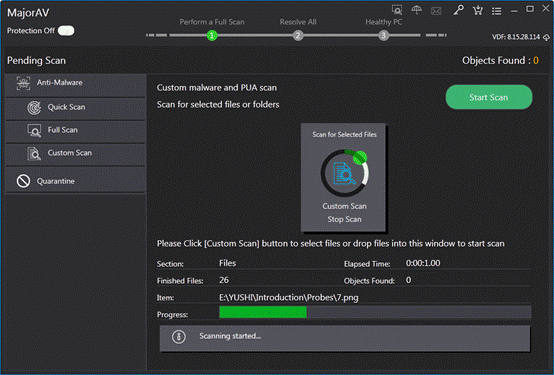Click the info icon beside Scanning started

point(178,337)
